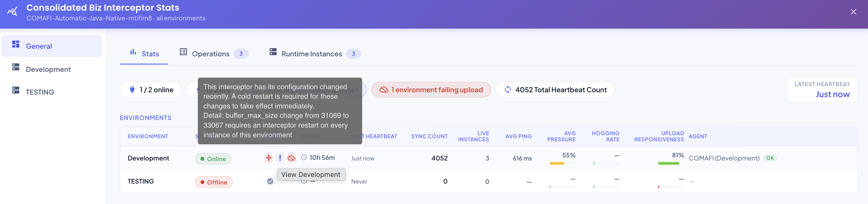Click the Operations count badge 3

241,54
